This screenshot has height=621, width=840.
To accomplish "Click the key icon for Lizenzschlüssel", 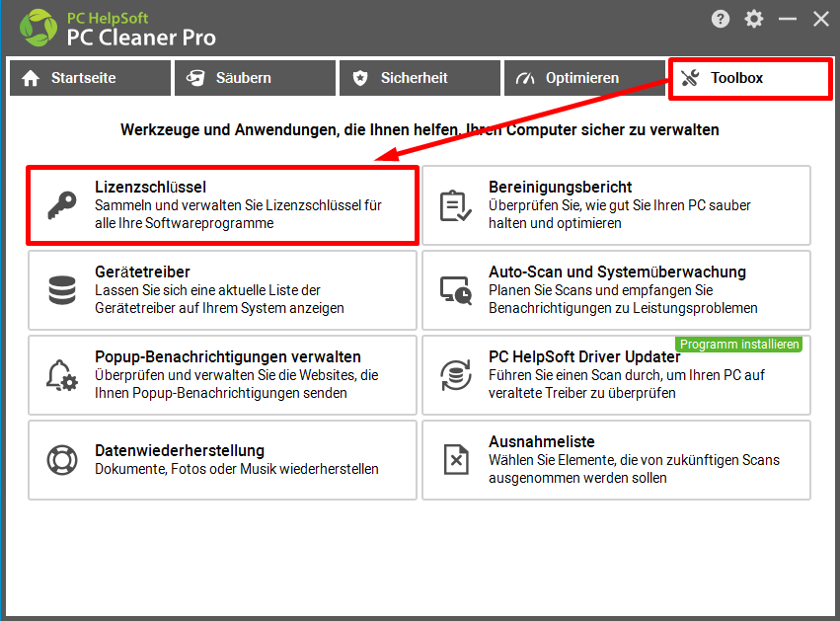I will click(x=62, y=205).
